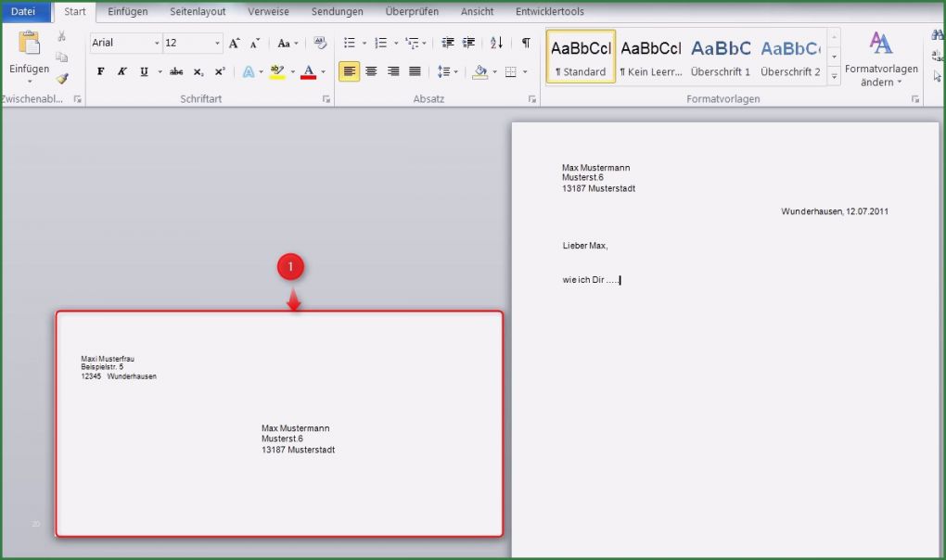Screen dimensions: 946x560
Task: Switch to the Einfügen ribbon tab
Action: (127, 12)
